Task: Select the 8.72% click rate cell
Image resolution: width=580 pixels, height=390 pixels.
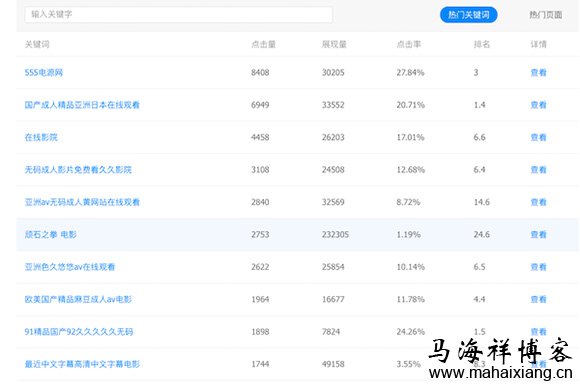Action: coord(408,202)
